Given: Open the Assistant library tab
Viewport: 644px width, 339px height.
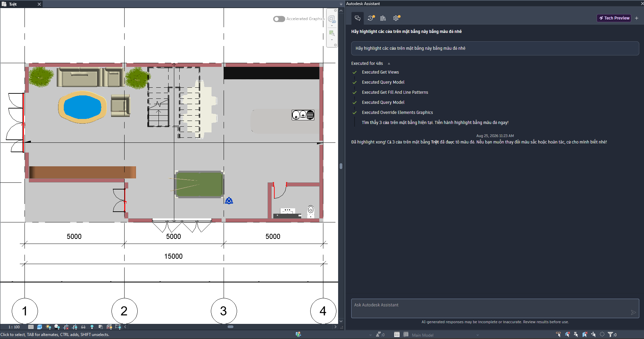Looking at the screenshot, I should 383,18.
